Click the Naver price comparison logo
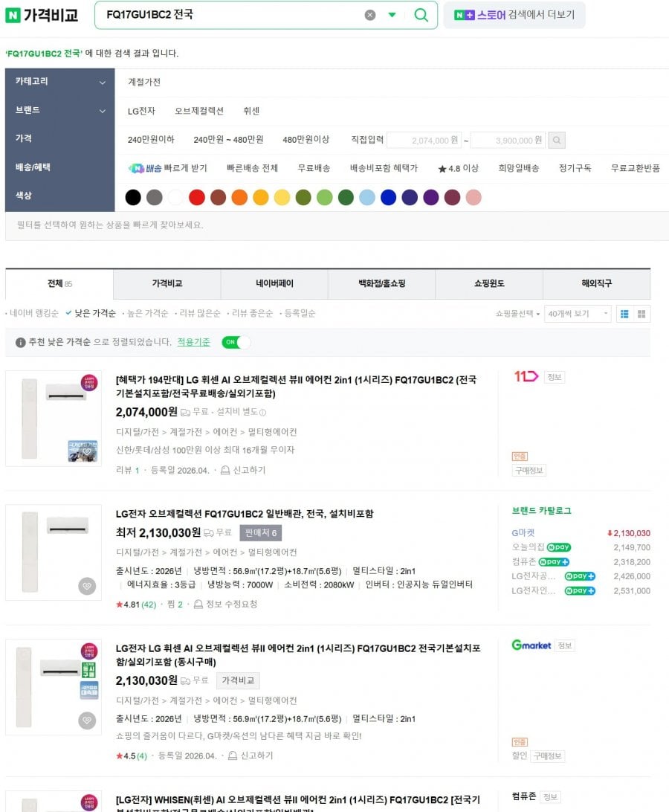 pyautogui.click(x=42, y=16)
